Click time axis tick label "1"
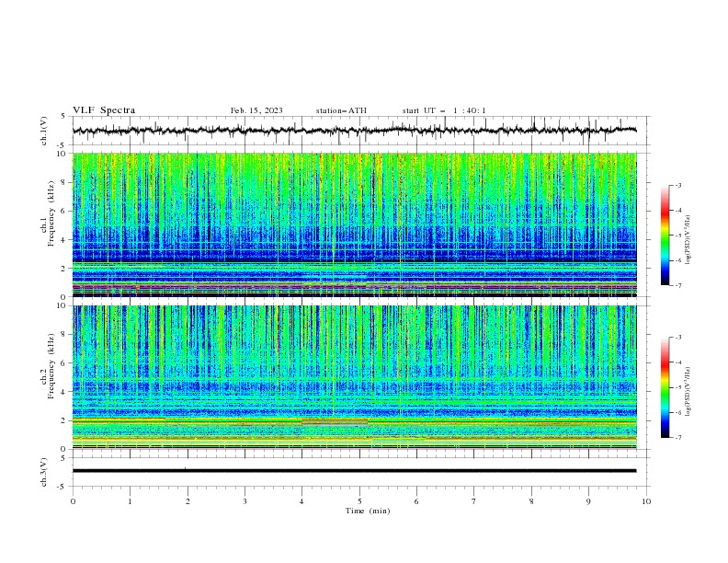This screenshot has width=728, height=563. coord(130,501)
